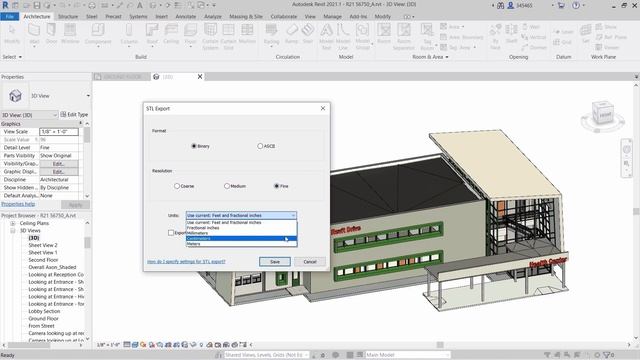Click the Model Text tool
Screen dimensions: 640x360
326,36
